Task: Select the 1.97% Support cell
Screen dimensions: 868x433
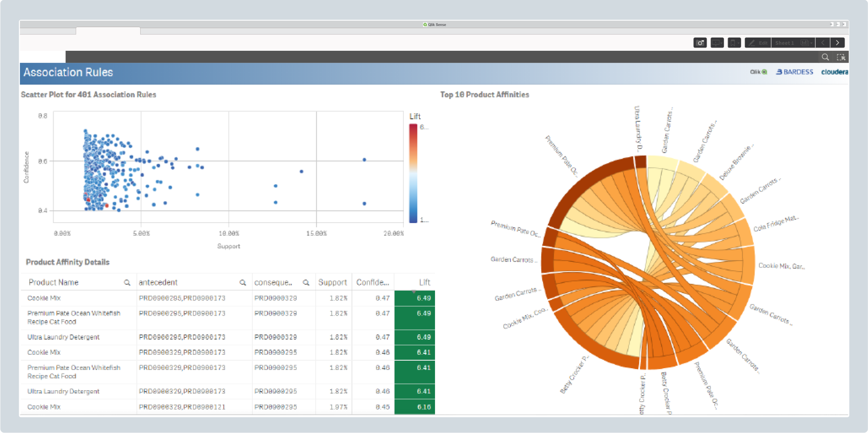Action: point(334,407)
